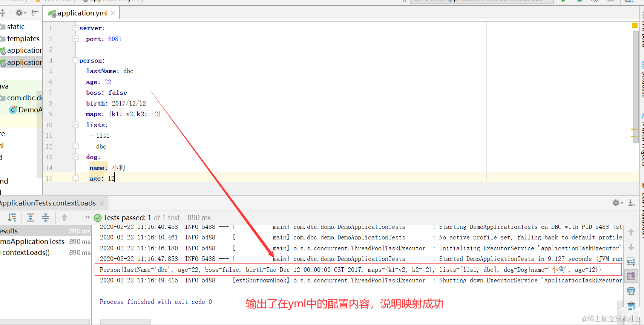Switch to application.yml editor tab

[82, 13]
